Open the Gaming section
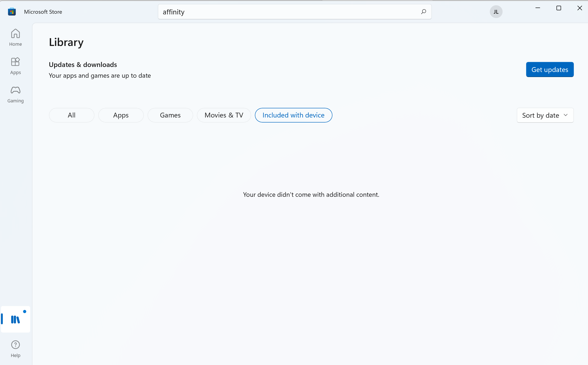This screenshot has height=365, width=588. point(16,94)
